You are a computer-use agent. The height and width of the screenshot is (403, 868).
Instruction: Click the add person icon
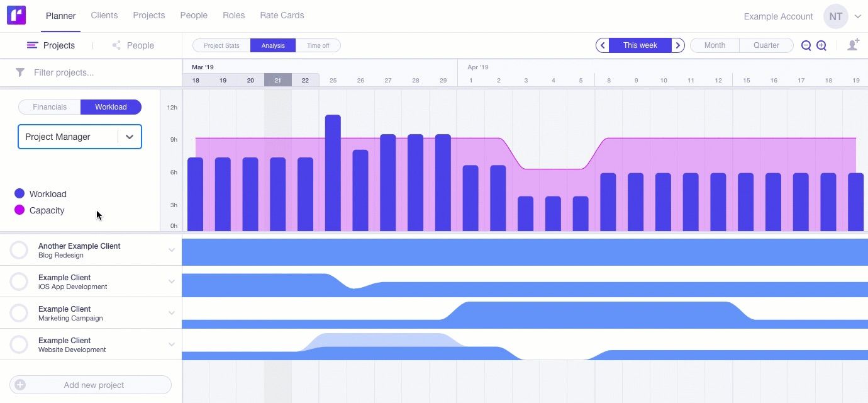[x=853, y=45]
